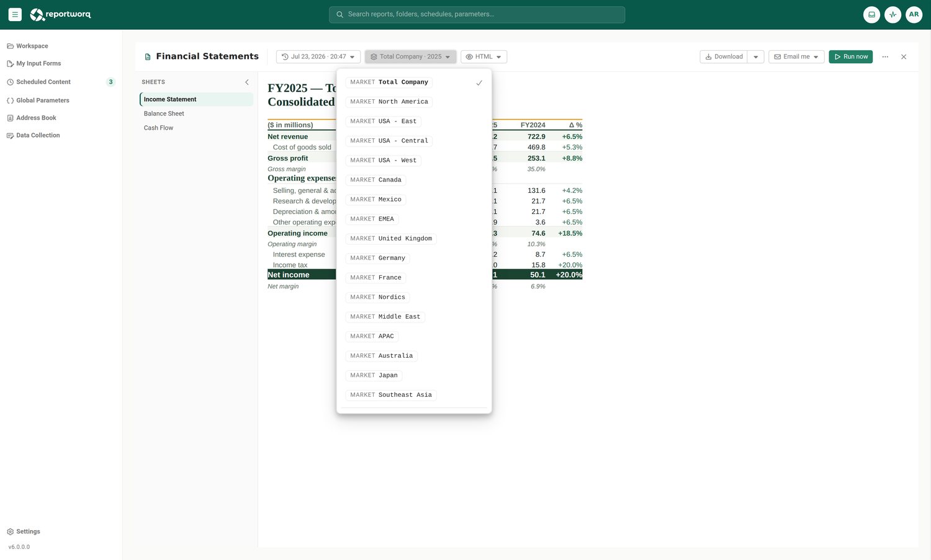Image resolution: width=931 pixels, height=560 pixels.
Task: Toggle the Total Company · 2025 parameter dropdown
Action: tap(410, 56)
